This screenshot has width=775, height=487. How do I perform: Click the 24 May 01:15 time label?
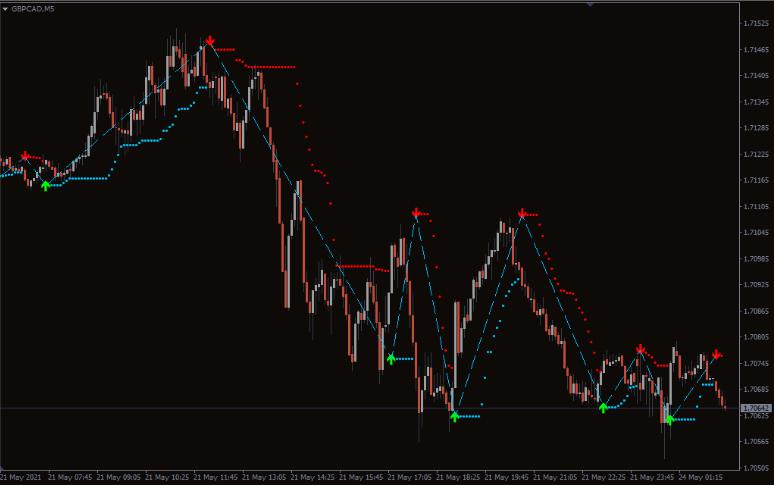point(700,478)
